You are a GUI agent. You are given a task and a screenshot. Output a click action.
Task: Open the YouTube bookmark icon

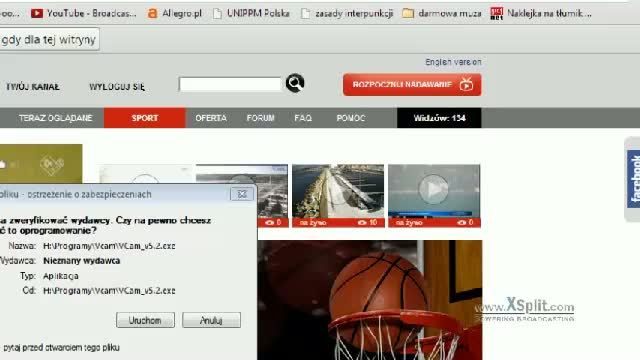pos(37,13)
